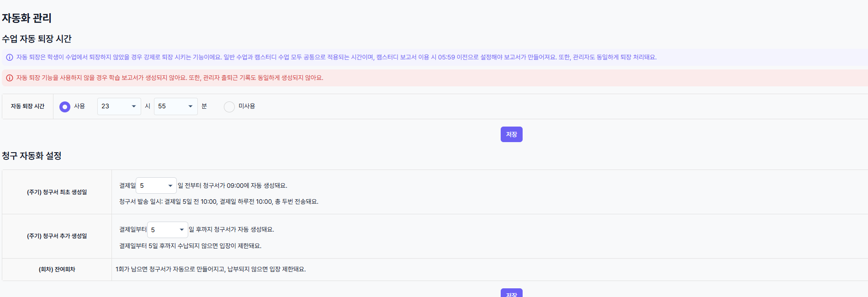Click the 미사용 radio label text
This screenshot has height=297, width=868.
coord(247,106)
